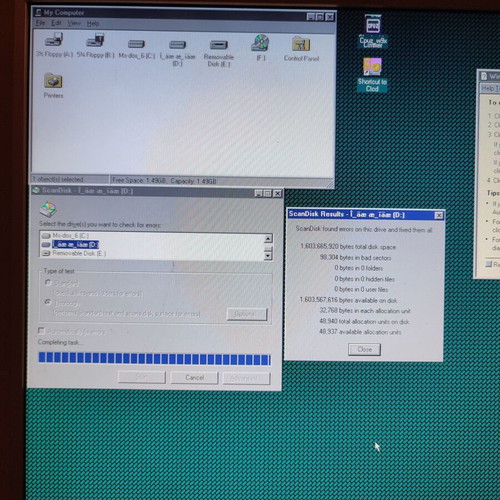Image resolution: width=500 pixels, height=500 pixels.
Task: Close the My Computer window
Action: (330, 17)
